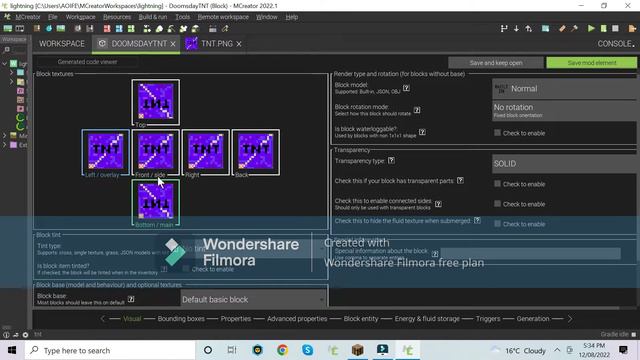This screenshot has width=640, height=360.
Task: Click help icon next to Transparency type
Action: [391, 160]
